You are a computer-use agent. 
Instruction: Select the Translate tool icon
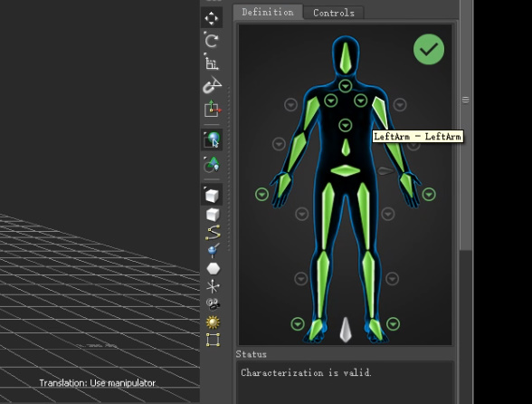coord(212,18)
